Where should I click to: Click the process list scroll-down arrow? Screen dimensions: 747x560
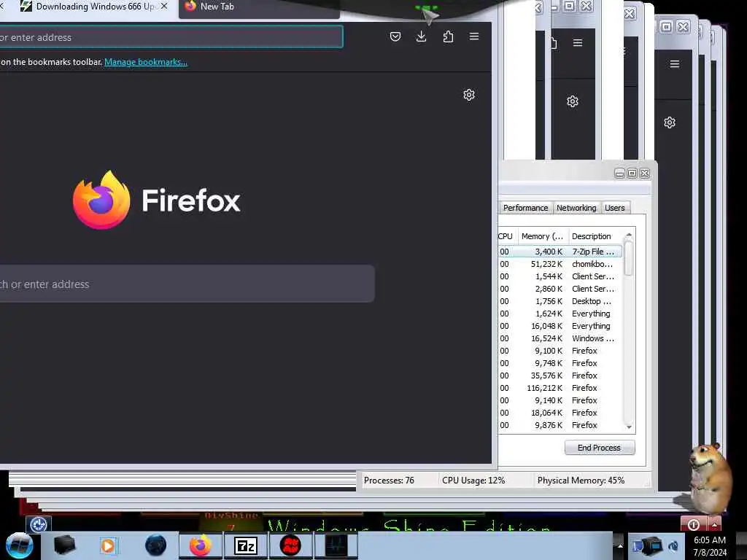[629, 427]
